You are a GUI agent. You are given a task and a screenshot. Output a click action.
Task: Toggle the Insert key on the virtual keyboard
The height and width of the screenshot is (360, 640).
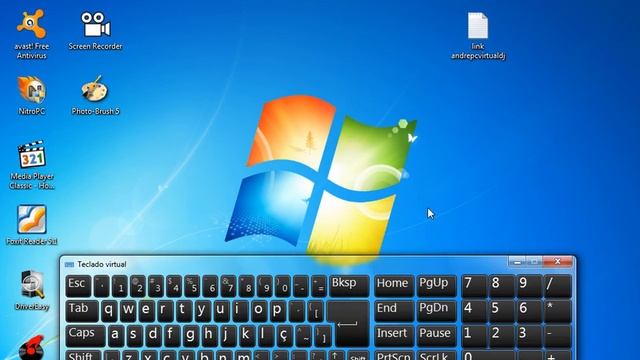pyautogui.click(x=393, y=336)
